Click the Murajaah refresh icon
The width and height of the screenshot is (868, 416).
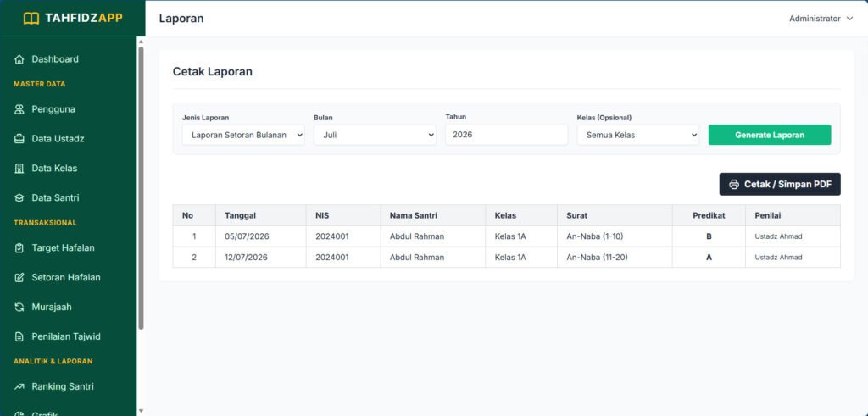pyautogui.click(x=19, y=307)
